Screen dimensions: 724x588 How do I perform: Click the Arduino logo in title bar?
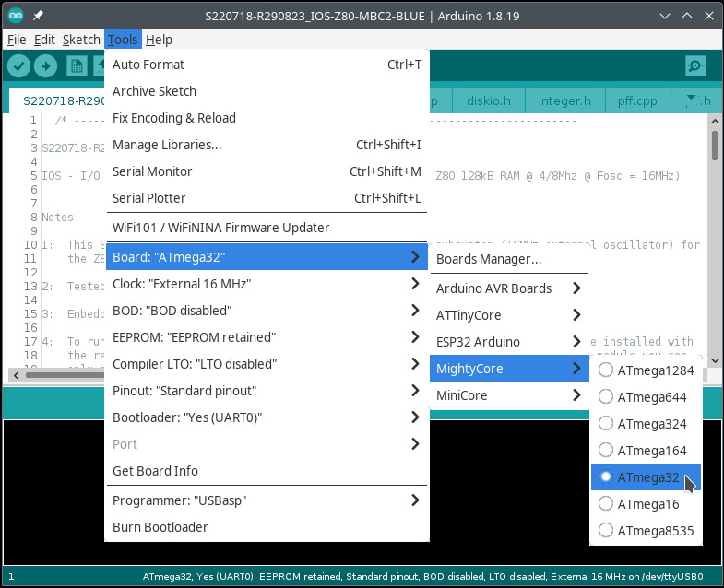pos(16,16)
